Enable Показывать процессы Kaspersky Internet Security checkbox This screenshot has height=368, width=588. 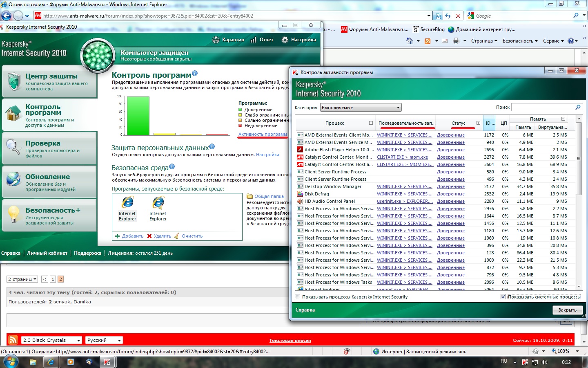pos(297,297)
